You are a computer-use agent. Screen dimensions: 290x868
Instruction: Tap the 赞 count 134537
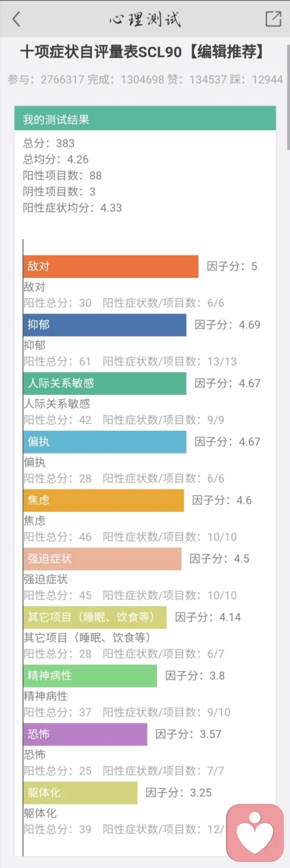(x=202, y=79)
